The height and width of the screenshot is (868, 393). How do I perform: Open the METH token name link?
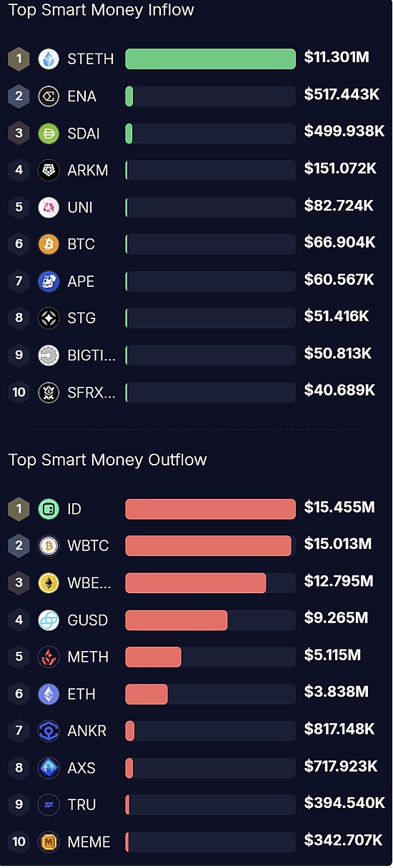88,657
